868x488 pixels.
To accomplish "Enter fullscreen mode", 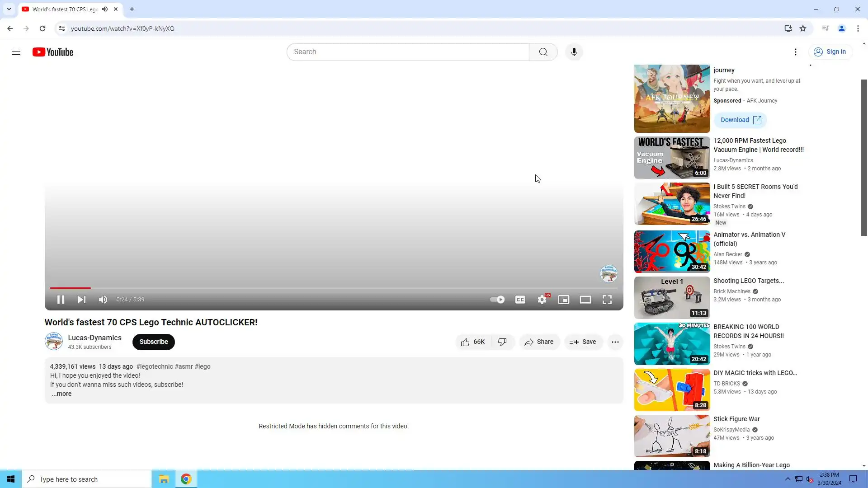I will 607,300.
